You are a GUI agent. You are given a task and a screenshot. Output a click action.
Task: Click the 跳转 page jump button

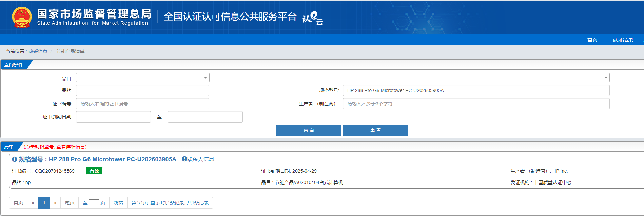tap(118, 203)
